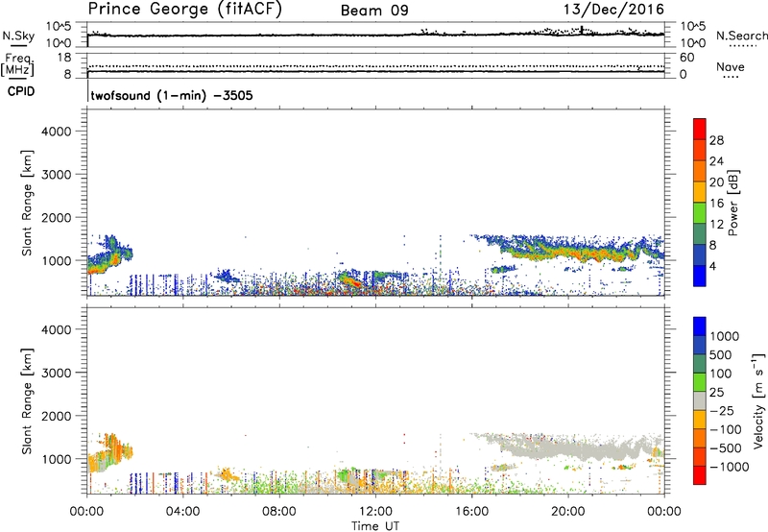Click the '500' Velocity scale value

[721, 355]
